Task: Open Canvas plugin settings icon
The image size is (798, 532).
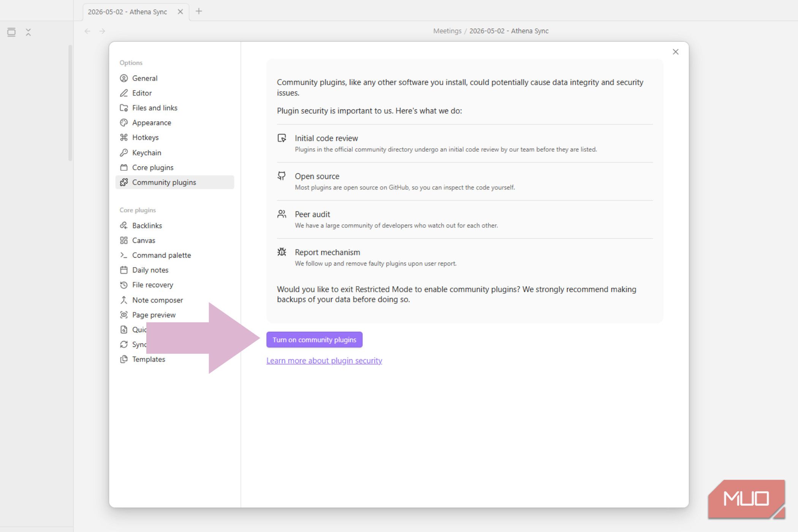Action: 124,241
